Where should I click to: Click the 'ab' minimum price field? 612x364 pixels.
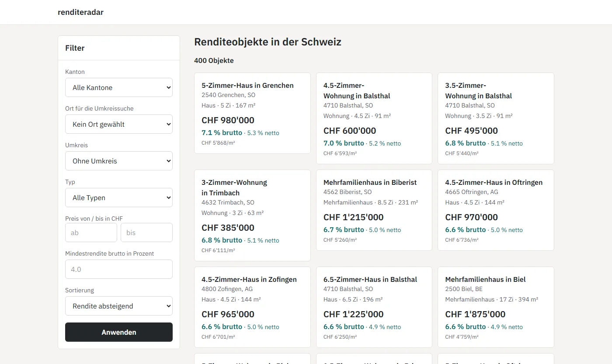91,232
